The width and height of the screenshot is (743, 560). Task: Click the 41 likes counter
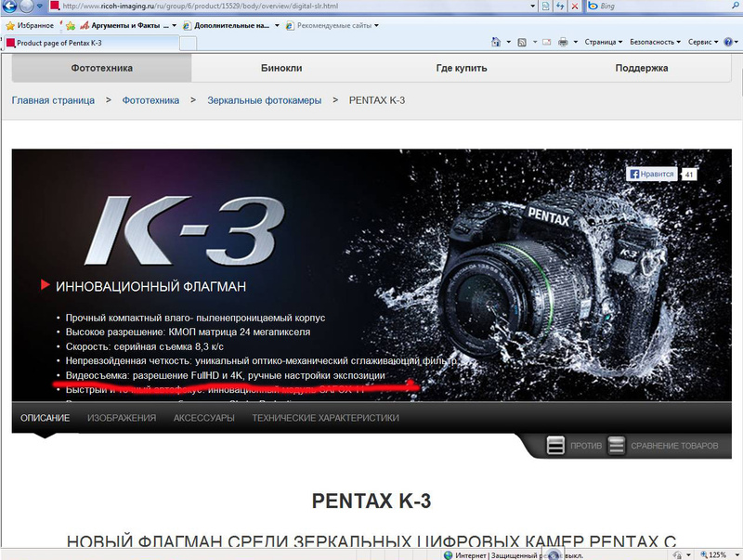pos(689,175)
